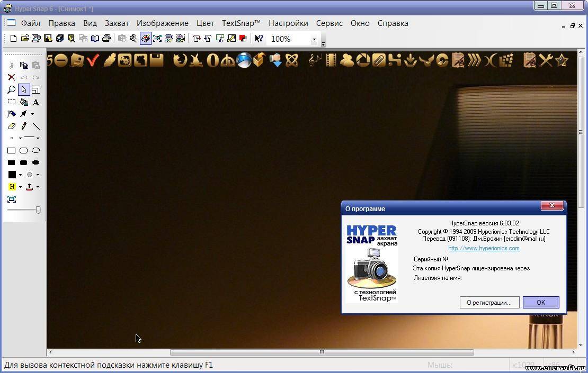Expand the toolbar overflow options arrow
588x373 pixels.
[323, 43]
